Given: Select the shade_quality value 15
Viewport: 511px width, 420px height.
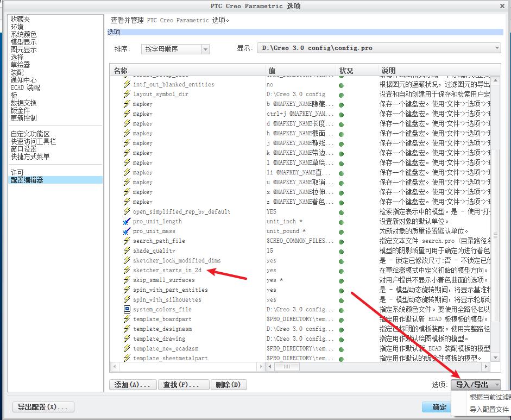Looking at the screenshot, I should point(270,250).
